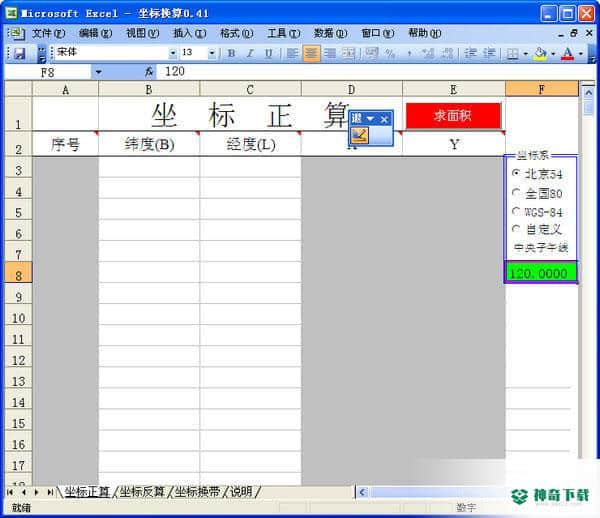Click the 纬度(B) header cell

149,144
